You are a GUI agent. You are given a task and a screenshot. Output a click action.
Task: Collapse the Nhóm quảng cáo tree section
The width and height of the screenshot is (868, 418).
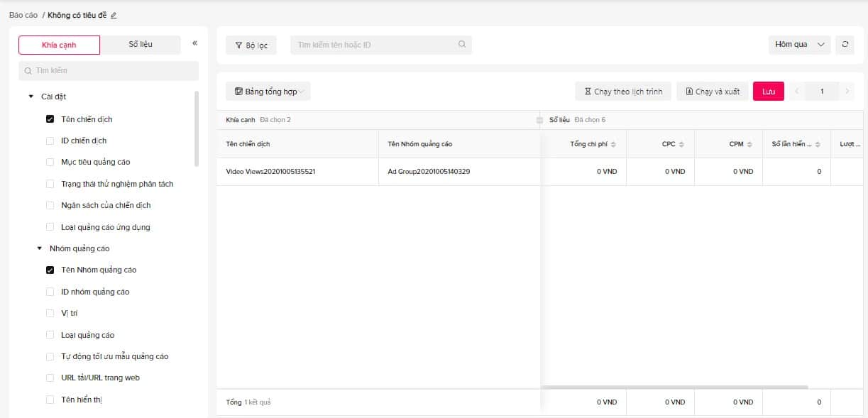[x=40, y=248]
